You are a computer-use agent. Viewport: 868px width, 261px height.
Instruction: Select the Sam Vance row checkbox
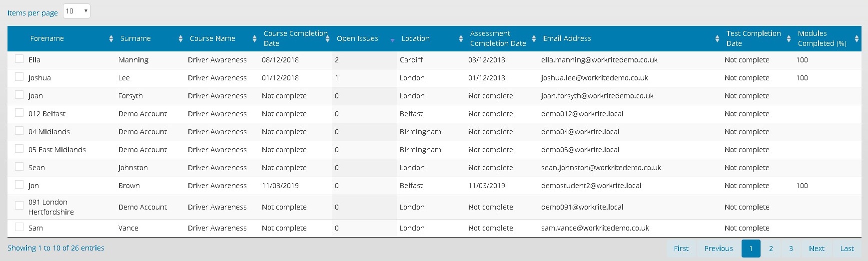(x=19, y=227)
